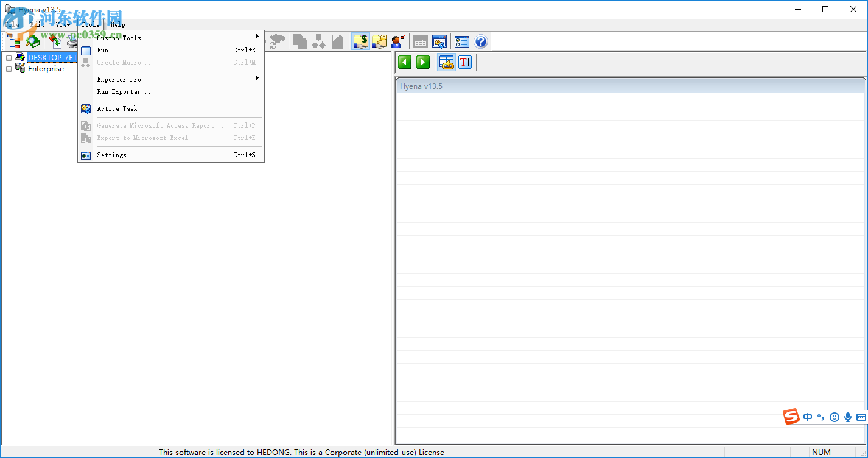
Task: Expand the Enterprise tree node
Action: coord(7,68)
